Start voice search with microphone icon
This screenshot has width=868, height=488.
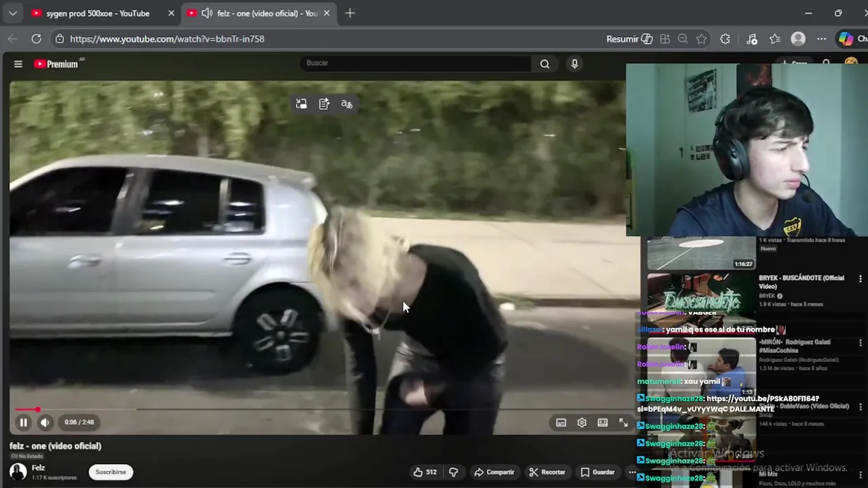click(574, 64)
